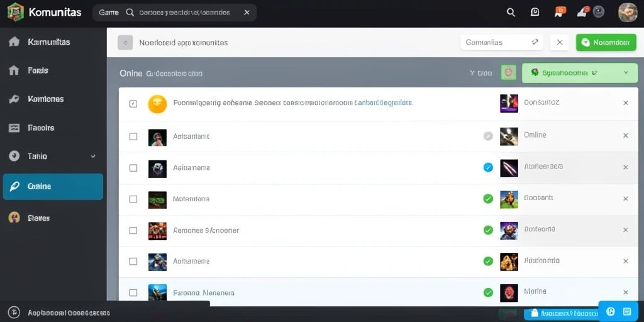
Task: Click the blue link text in first row
Action: (383, 103)
